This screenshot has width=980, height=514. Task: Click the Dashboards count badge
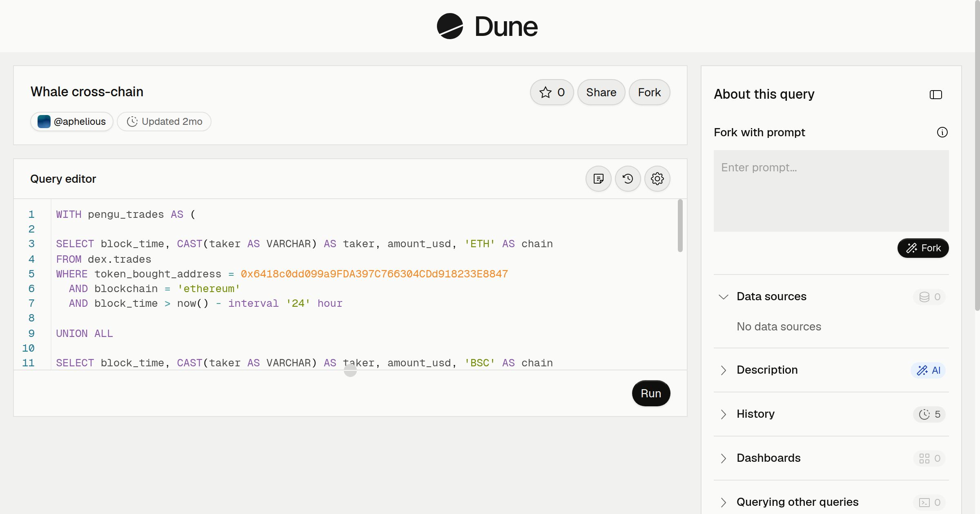tap(929, 459)
